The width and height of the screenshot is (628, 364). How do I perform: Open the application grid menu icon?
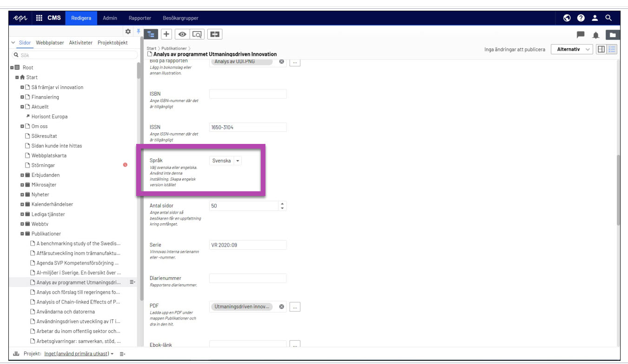[x=39, y=18]
